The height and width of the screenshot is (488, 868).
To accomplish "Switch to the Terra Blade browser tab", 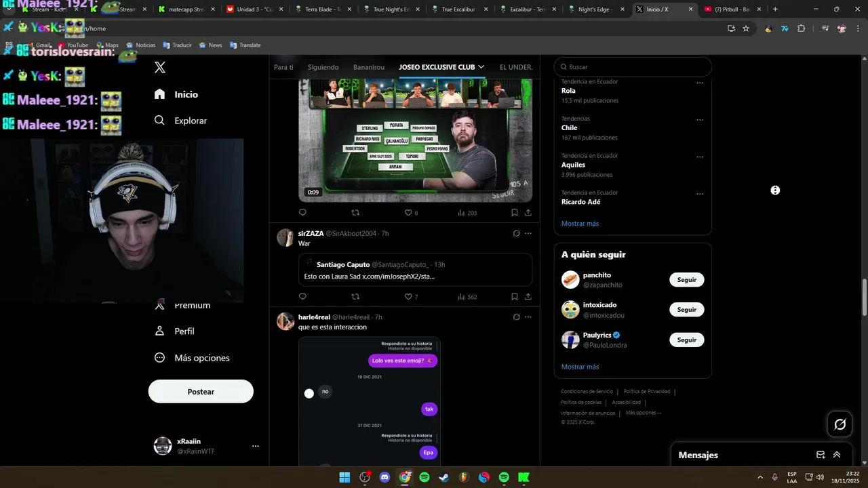I will point(322,9).
